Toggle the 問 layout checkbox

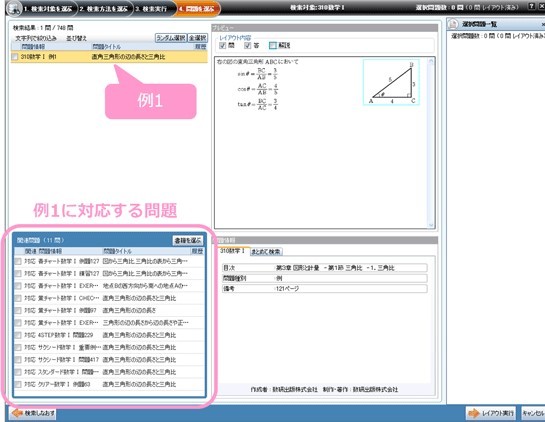point(222,46)
